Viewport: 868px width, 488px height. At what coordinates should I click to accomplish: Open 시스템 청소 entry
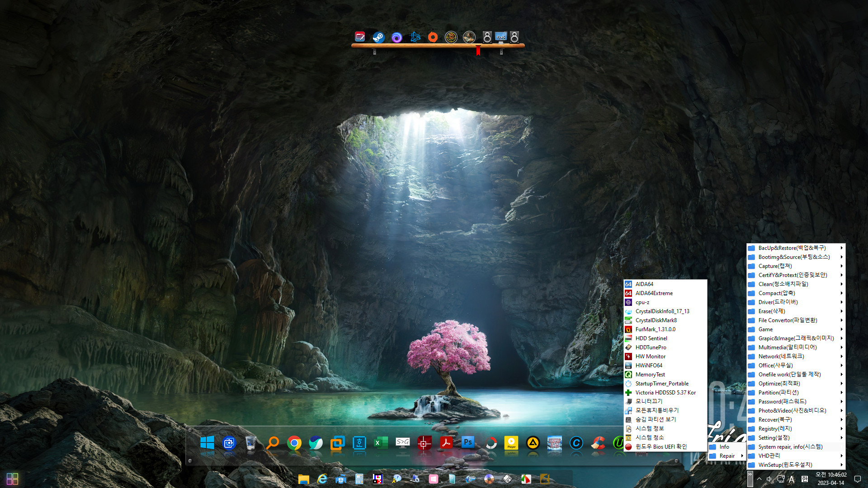(x=665, y=437)
